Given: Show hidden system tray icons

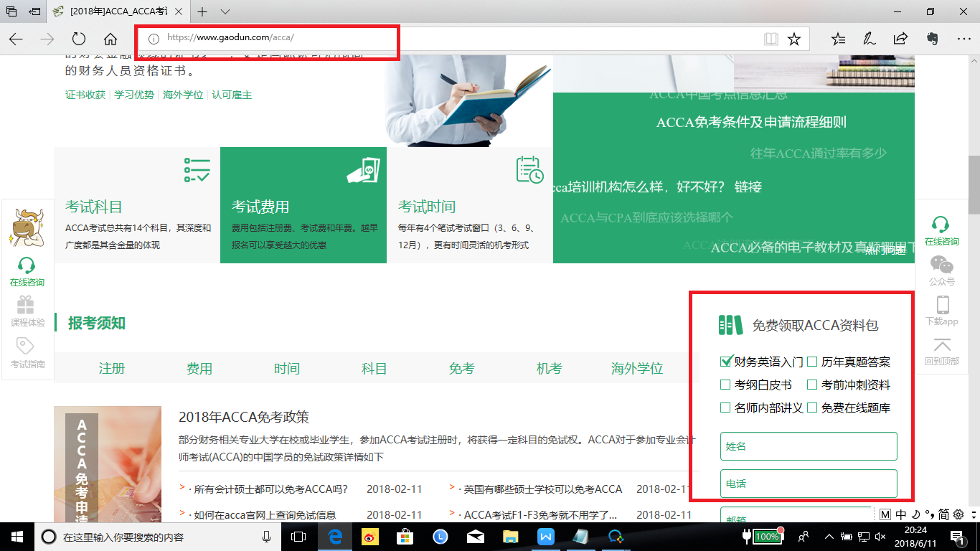Looking at the screenshot, I should tap(829, 537).
